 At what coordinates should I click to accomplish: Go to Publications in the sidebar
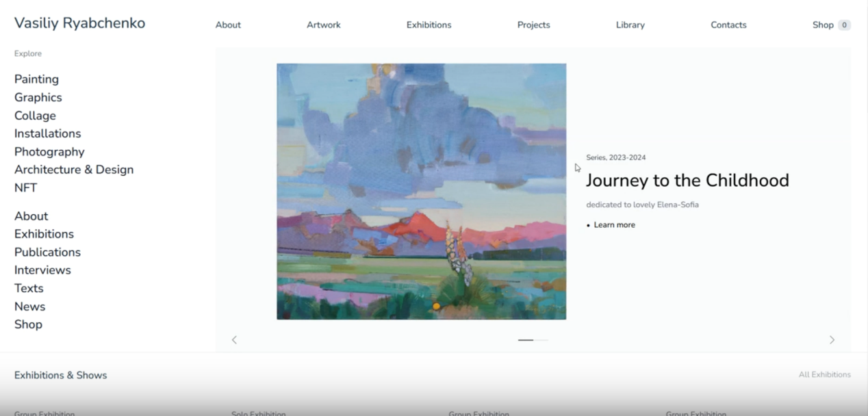point(47,252)
